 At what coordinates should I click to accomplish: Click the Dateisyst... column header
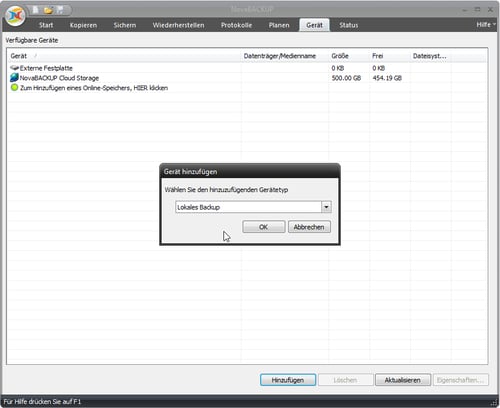pos(431,56)
